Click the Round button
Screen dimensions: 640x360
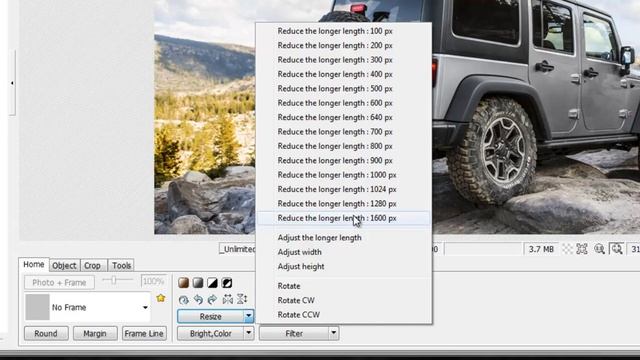46,333
